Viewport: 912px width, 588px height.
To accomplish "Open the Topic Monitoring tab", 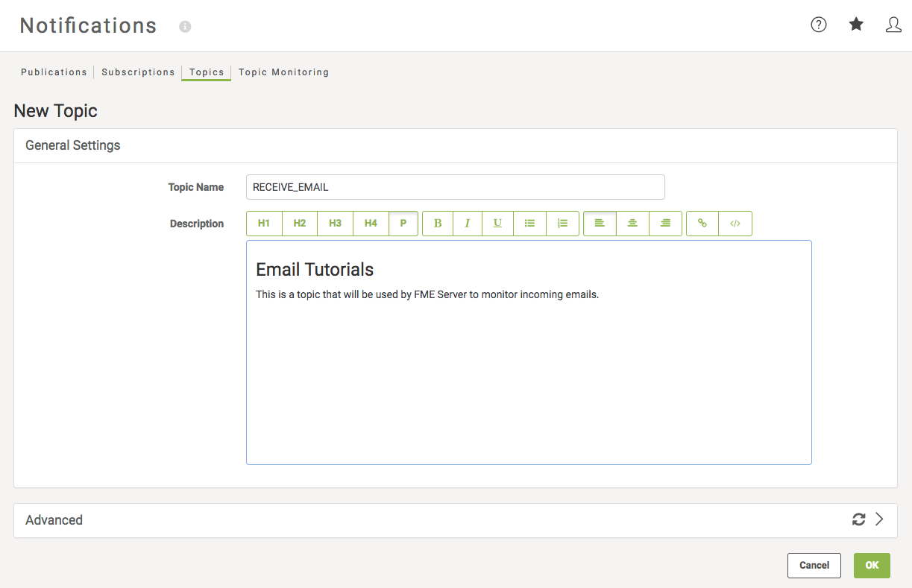I will (x=283, y=72).
